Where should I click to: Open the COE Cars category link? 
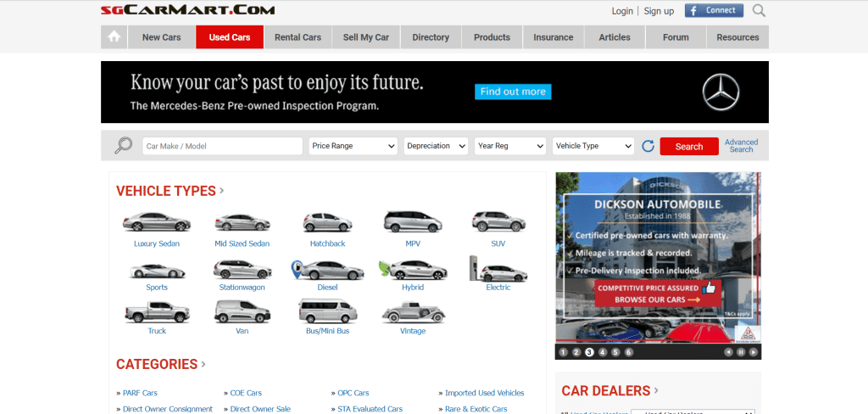click(x=246, y=393)
